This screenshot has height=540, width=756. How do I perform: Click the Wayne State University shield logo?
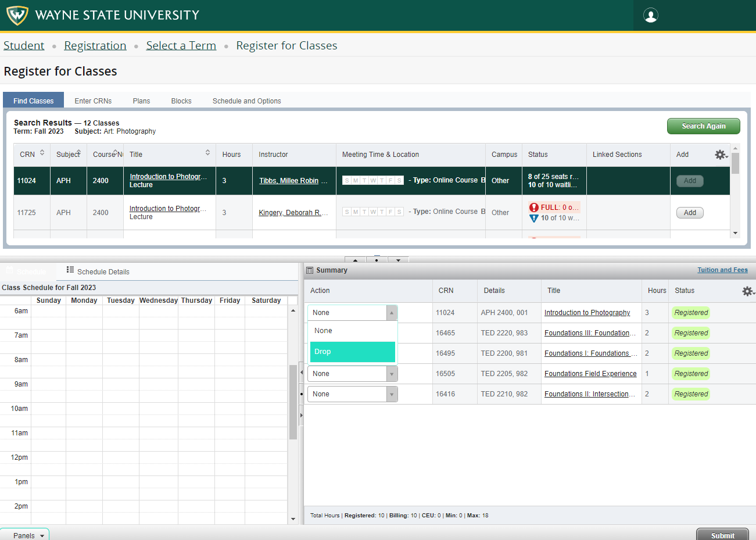click(17, 15)
